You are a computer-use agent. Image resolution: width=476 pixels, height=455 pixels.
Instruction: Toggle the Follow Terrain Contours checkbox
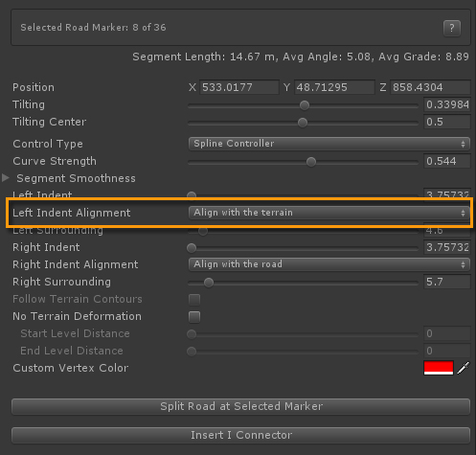[x=194, y=300]
